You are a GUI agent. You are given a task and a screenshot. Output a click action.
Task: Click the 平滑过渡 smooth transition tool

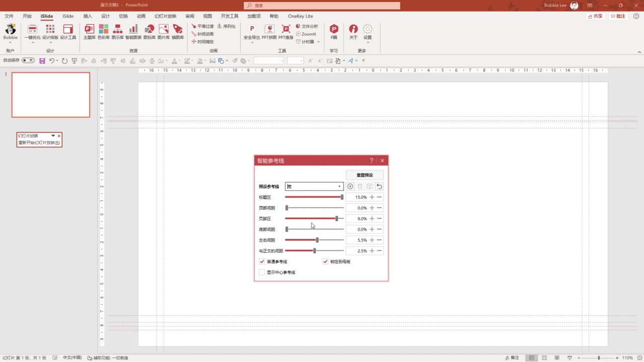coord(203,26)
